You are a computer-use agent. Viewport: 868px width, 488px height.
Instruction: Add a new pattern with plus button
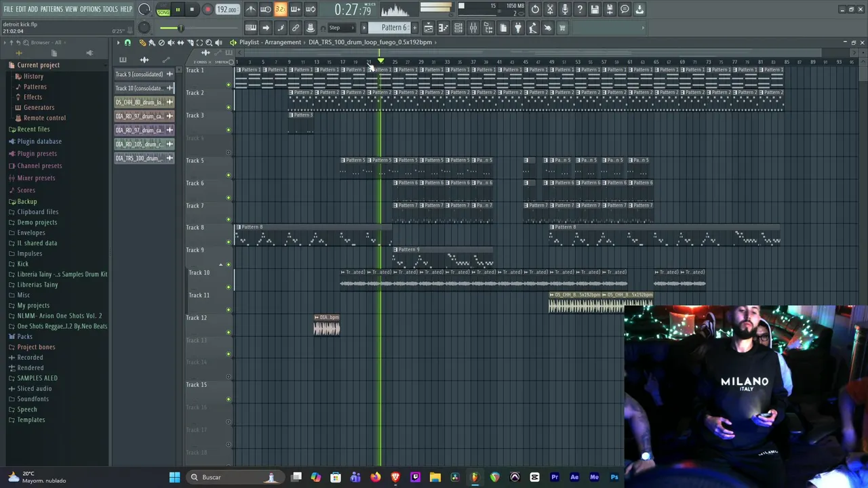(x=414, y=28)
